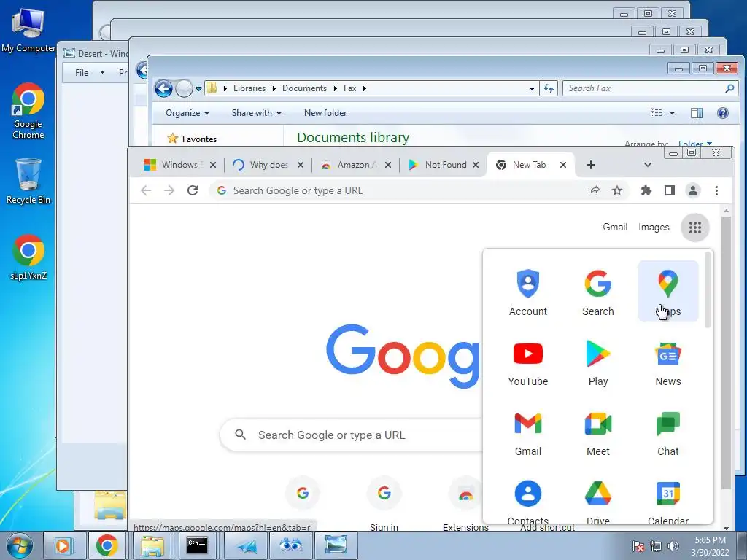
Task: Open Explorer view options dropdown arrow
Action: (672, 113)
